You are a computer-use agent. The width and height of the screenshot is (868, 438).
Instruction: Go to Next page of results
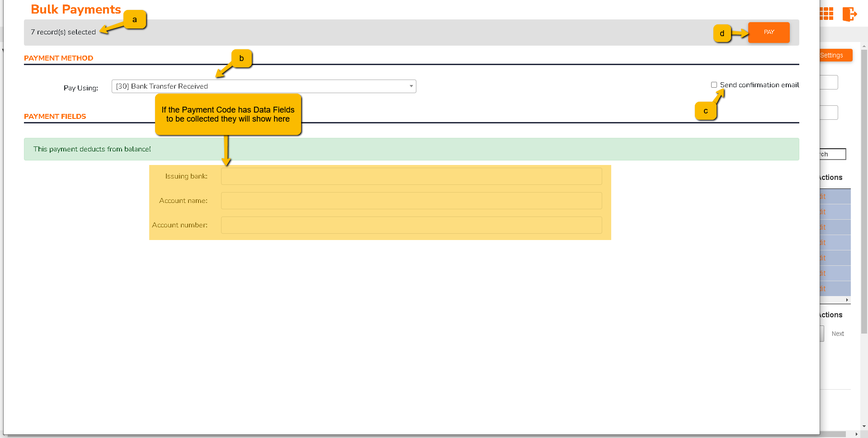837,334
